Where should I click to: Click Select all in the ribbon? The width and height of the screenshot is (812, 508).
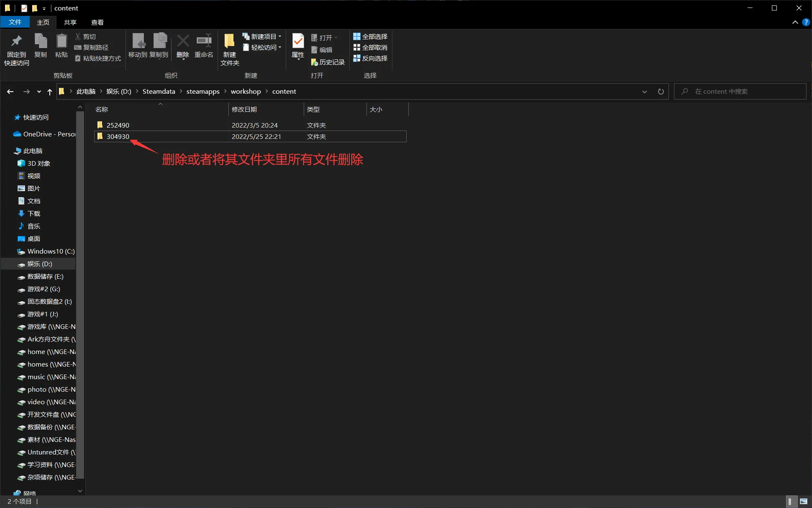[x=370, y=36]
